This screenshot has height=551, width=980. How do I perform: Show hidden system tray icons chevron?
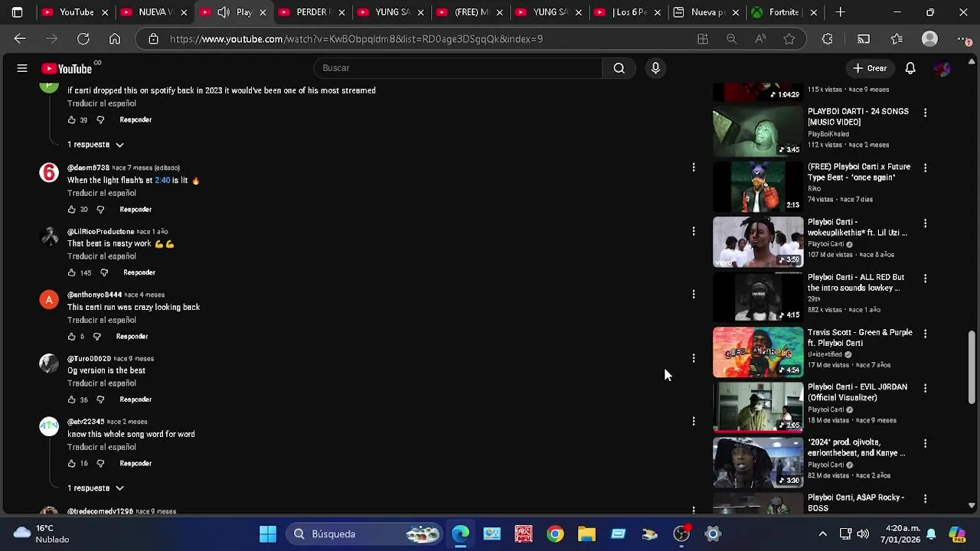click(x=823, y=534)
